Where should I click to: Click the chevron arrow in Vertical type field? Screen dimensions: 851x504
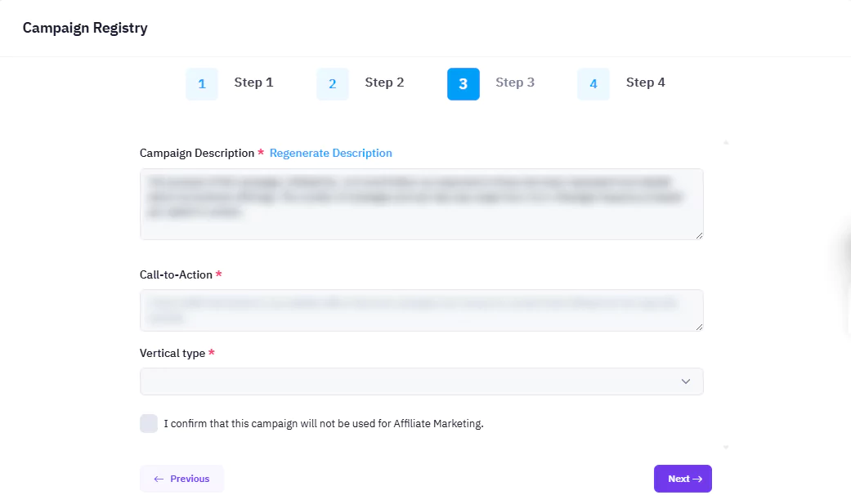click(x=686, y=381)
